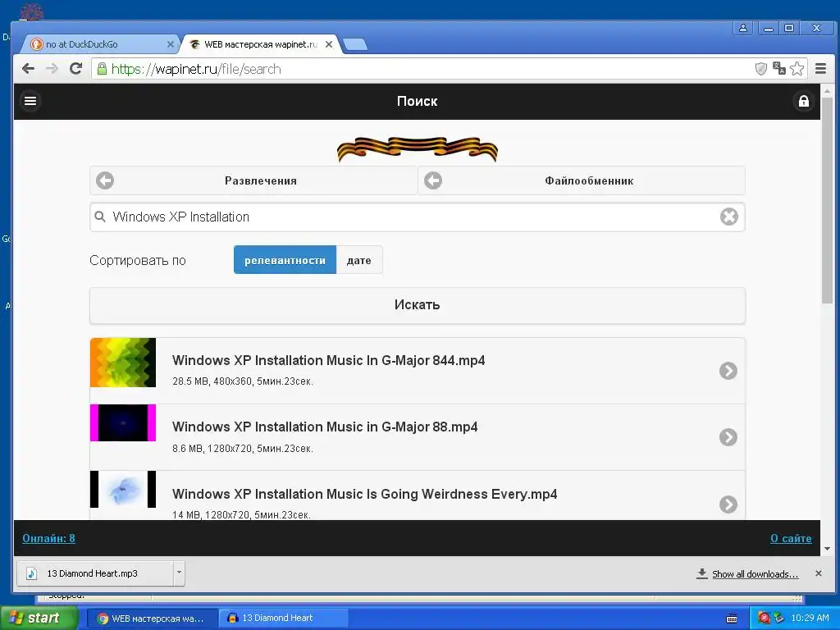Click the magnifier icon in search field
840x630 pixels.
[x=100, y=217]
